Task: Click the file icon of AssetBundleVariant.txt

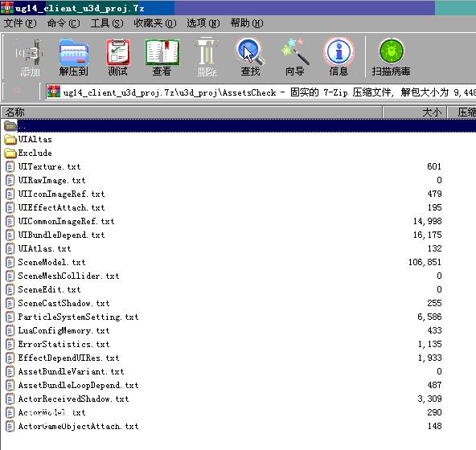Action: point(10,371)
